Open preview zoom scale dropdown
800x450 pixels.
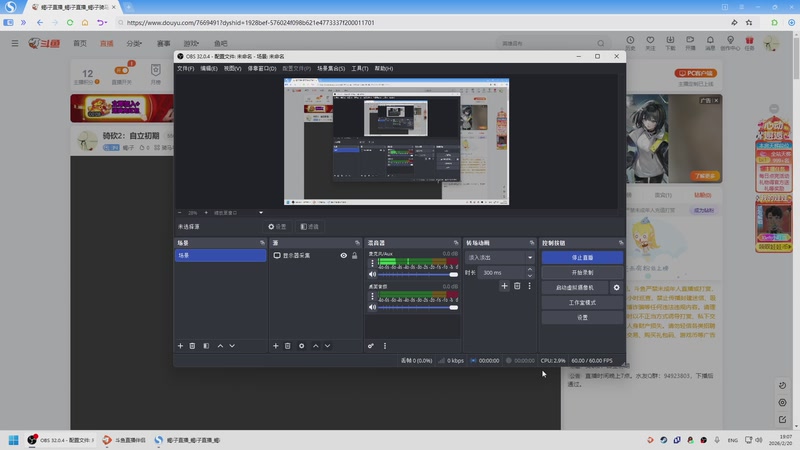click(261, 212)
